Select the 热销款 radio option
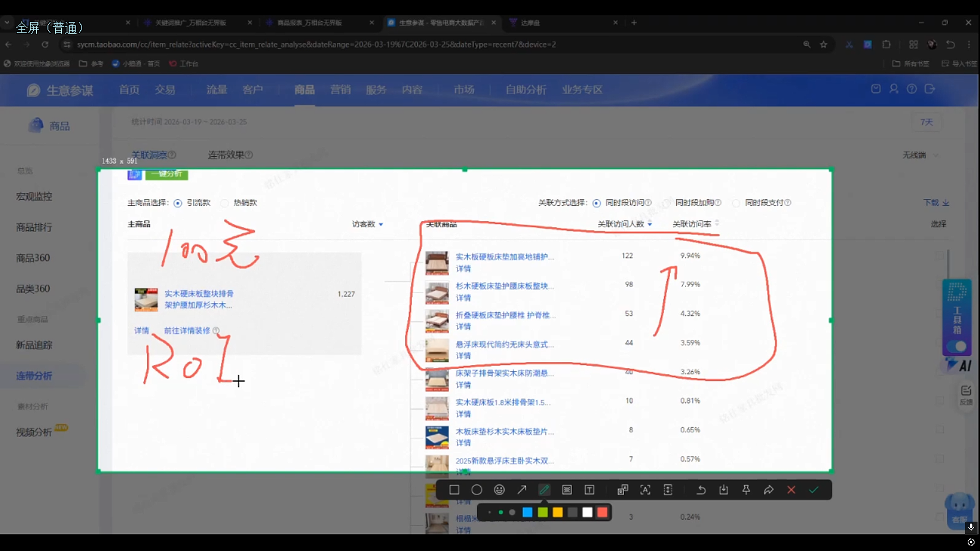 [225, 203]
